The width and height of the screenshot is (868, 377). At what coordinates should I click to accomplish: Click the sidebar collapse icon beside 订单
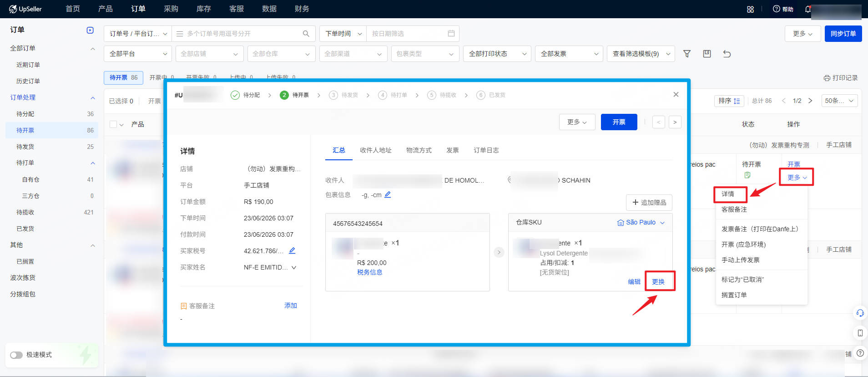point(90,30)
